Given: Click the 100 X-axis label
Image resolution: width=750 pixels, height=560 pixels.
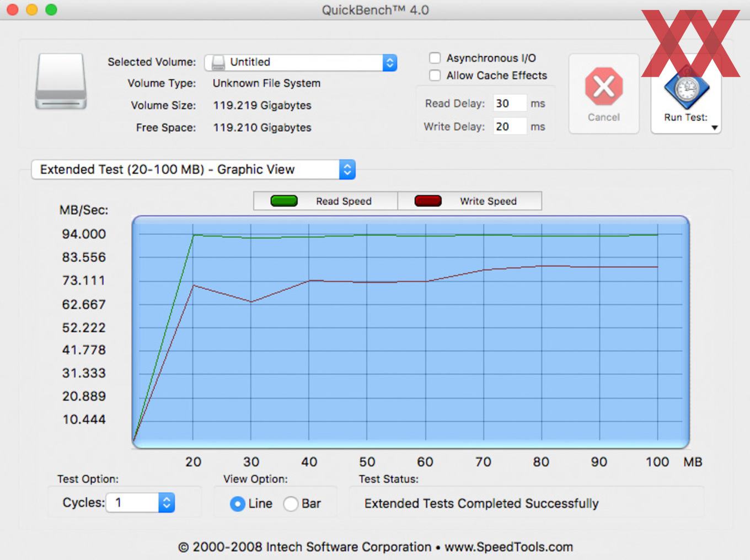Looking at the screenshot, I should point(657,462).
